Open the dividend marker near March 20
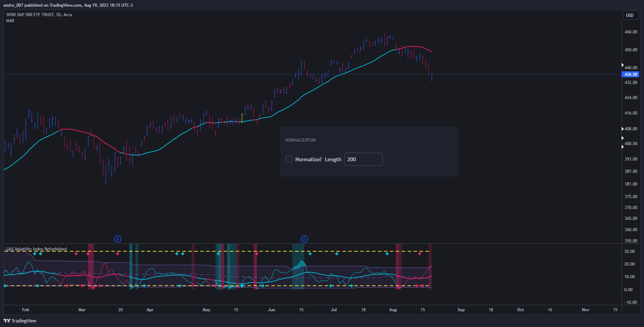 118,239
